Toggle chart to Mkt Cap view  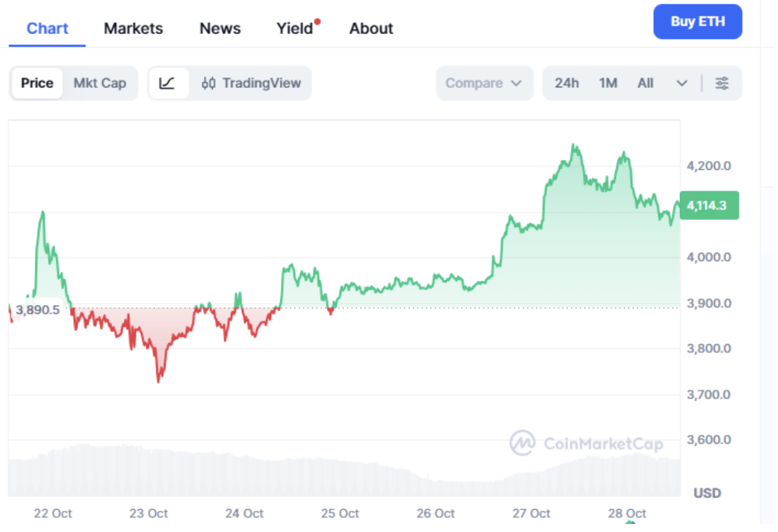pos(100,83)
